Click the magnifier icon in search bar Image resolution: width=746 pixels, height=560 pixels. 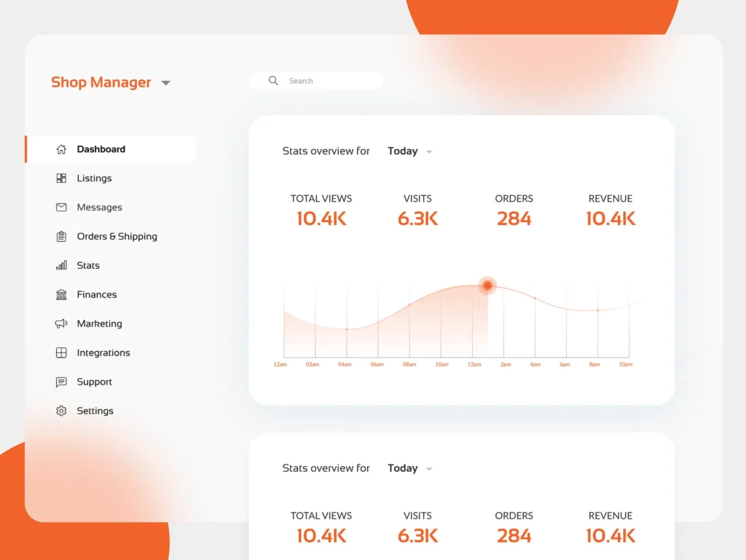click(273, 81)
